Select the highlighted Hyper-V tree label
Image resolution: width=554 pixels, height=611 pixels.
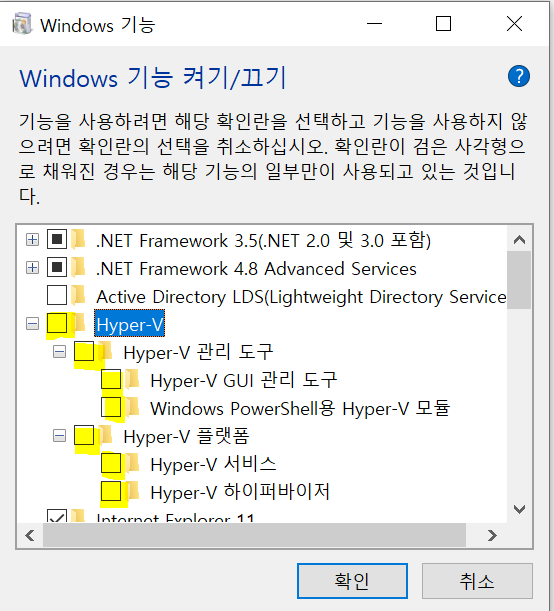(x=130, y=324)
